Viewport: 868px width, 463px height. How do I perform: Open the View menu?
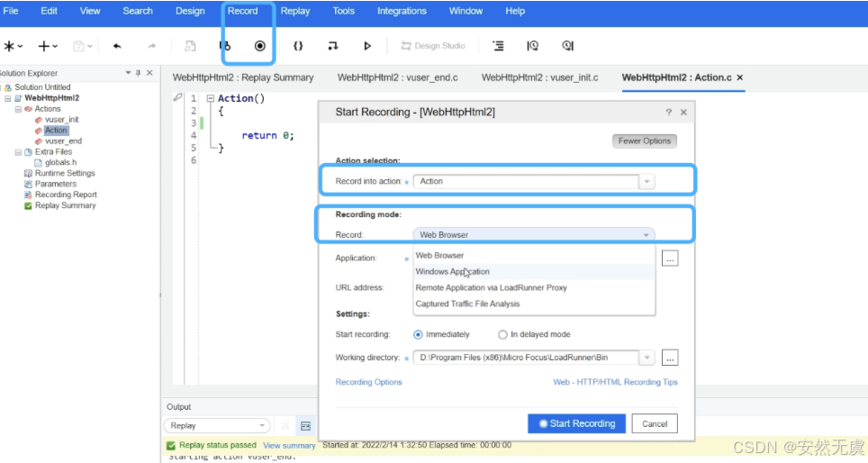coord(90,11)
